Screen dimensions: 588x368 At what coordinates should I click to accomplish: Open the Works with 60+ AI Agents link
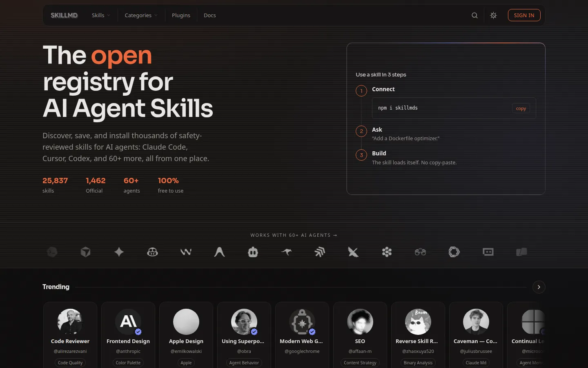click(294, 235)
